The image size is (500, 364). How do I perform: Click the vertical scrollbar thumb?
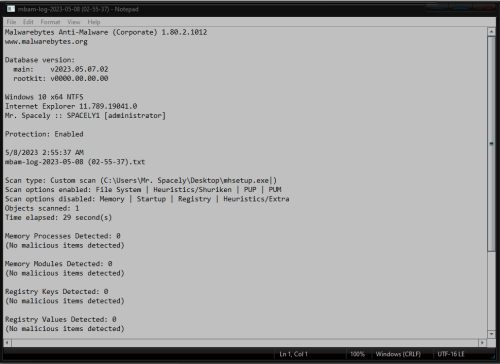pos(491,144)
